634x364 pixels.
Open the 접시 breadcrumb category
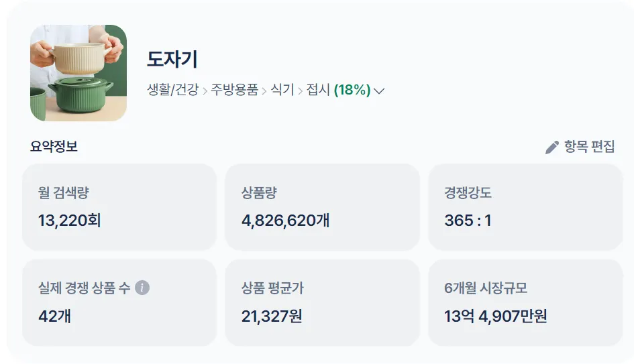[x=318, y=90]
